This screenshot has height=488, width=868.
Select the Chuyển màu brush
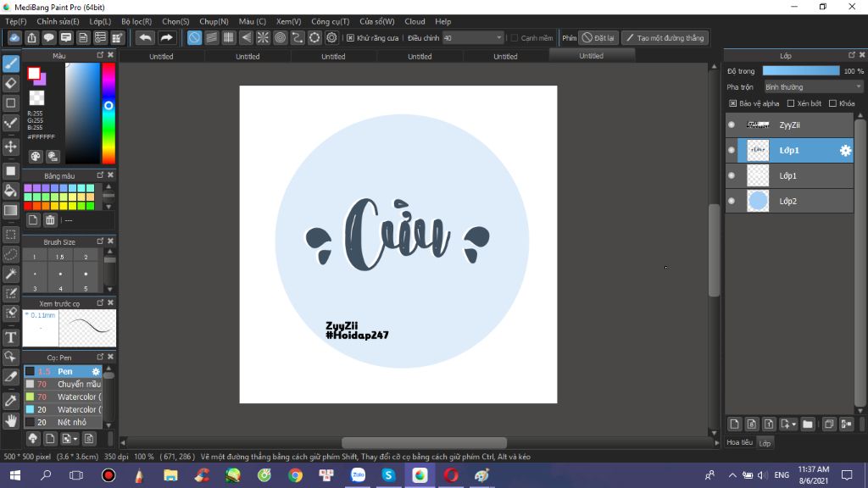[x=63, y=384]
